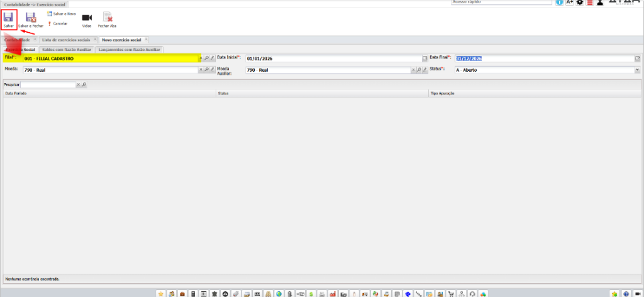The width and height of the screenshot is (644, 297).
Task: Open the Vídeo camera icon
Action: pyautogui.click(x=87, y=18)
